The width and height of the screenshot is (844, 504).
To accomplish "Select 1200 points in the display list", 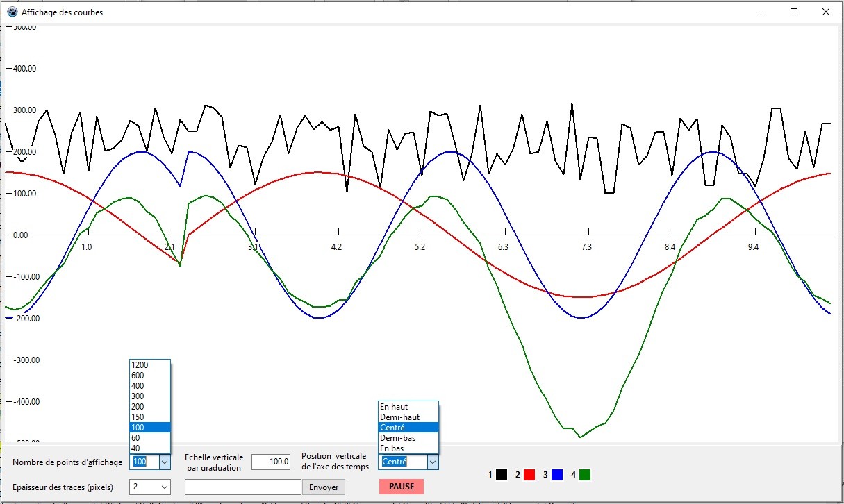I will [149, 365].
